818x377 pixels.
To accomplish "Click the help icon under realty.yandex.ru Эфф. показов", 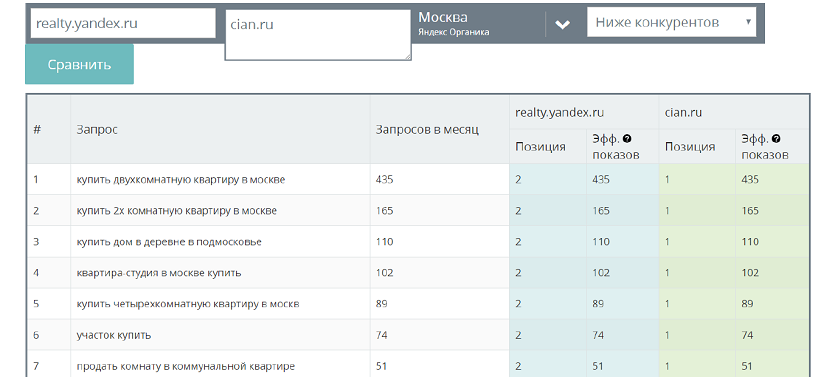I will click(x=627, y=139).
